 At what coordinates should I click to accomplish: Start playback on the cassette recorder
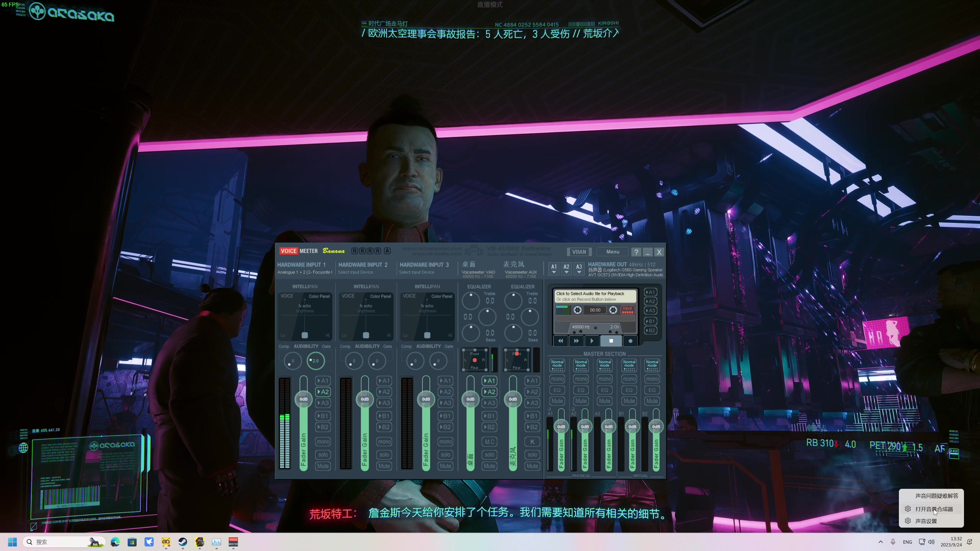pos(592,341)
